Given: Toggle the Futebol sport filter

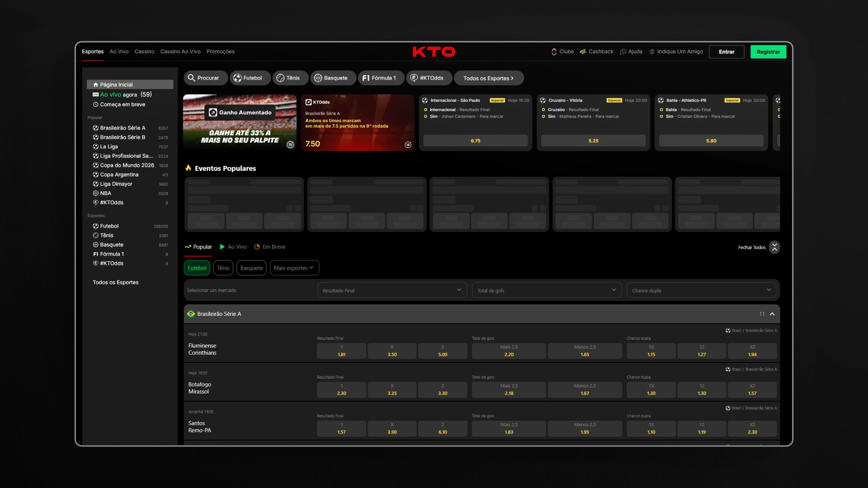Looking at the screenshot, I should click(197, 268).
